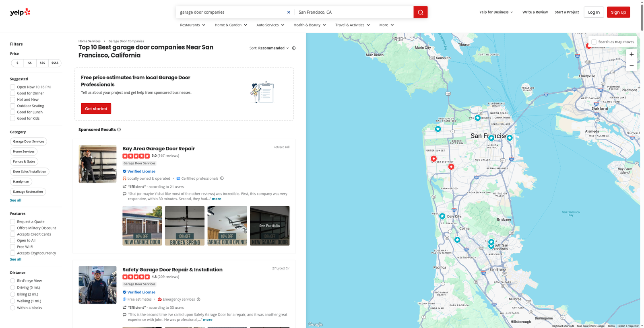644x328 pixels.
Task: Click Bay Area's Verified License badge
Action: click(x=139, y=171)
